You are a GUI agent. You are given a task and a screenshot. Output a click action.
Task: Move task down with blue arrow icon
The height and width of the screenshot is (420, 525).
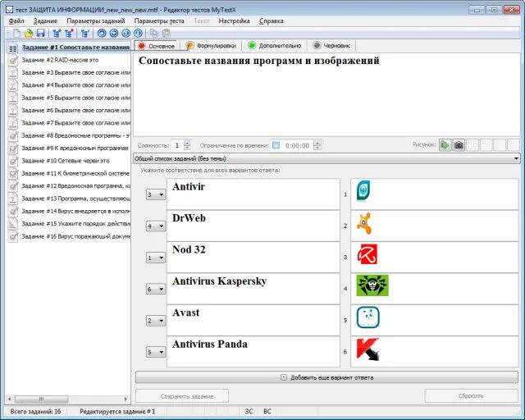pos(114,33)
